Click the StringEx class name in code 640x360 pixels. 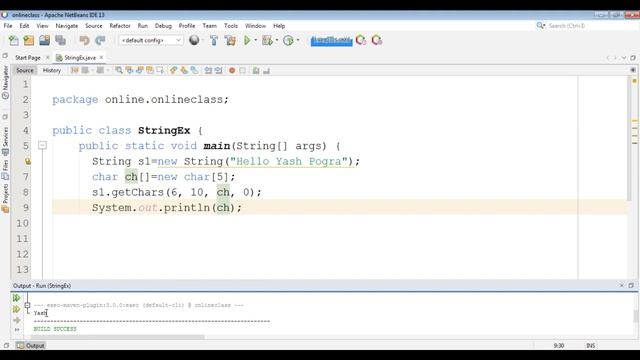click(164, 130)
